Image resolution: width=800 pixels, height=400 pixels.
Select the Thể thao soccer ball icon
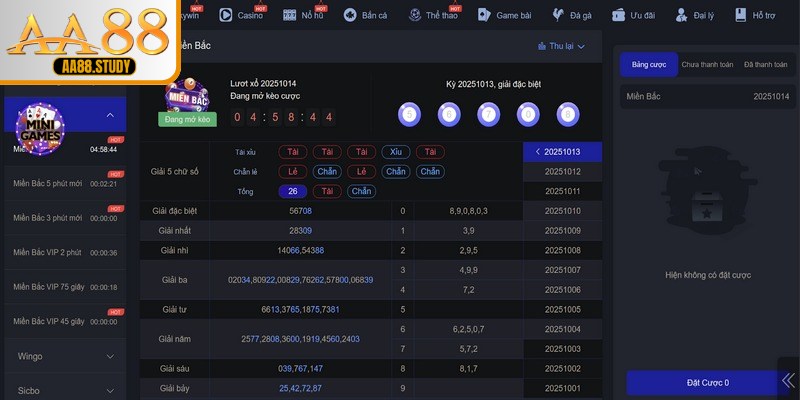tap(413, 15)
